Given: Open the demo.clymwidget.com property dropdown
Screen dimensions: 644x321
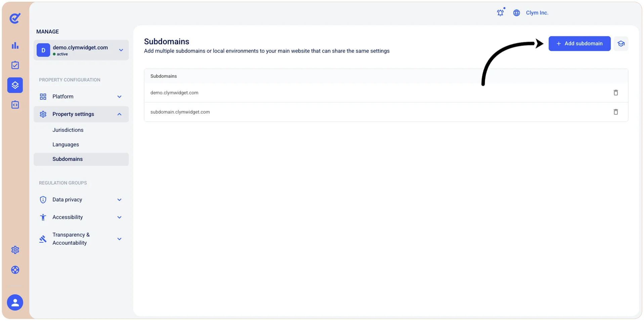Looking at the screenshot, I should [81, 50].
